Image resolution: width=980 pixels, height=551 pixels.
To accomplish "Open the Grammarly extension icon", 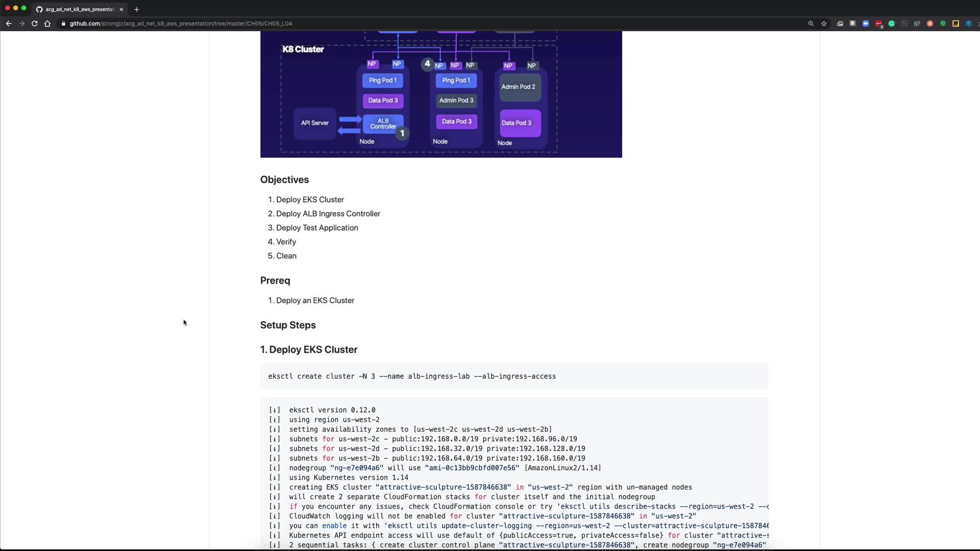I will click(891, 23).
